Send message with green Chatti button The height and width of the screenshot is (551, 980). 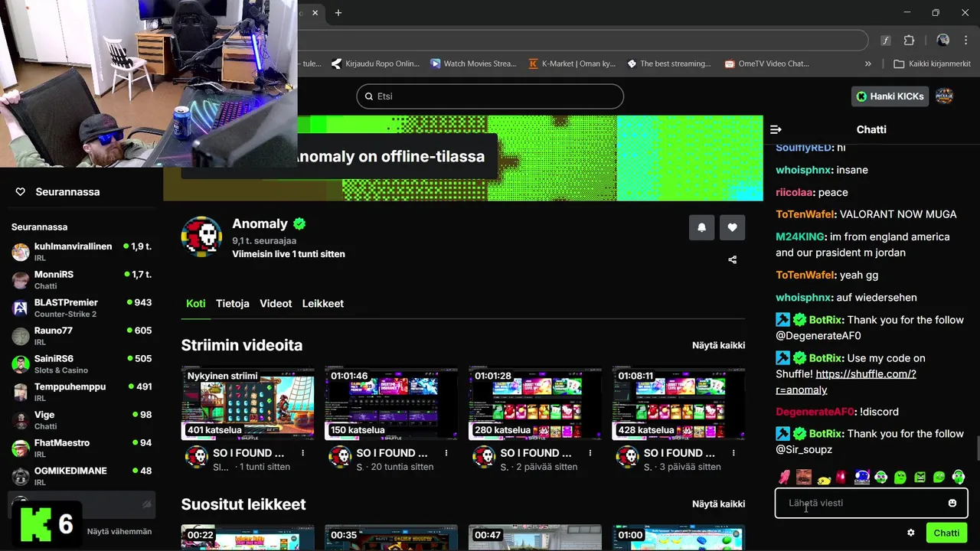pyautogui.click(x=946, y=533)
